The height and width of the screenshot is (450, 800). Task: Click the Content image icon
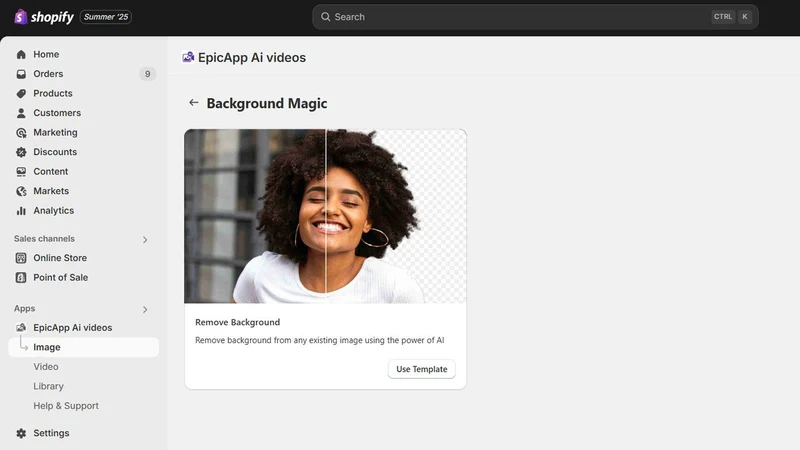coord(21,171)
